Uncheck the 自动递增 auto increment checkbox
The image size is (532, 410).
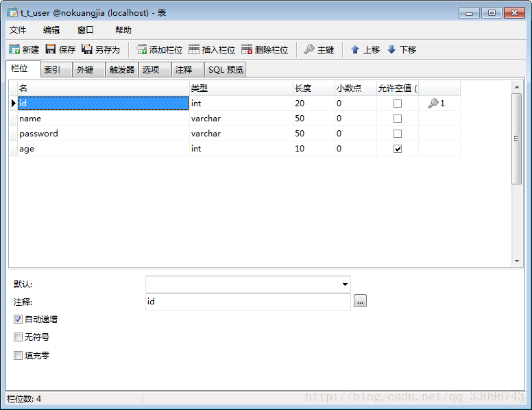[x=18, y=319]
